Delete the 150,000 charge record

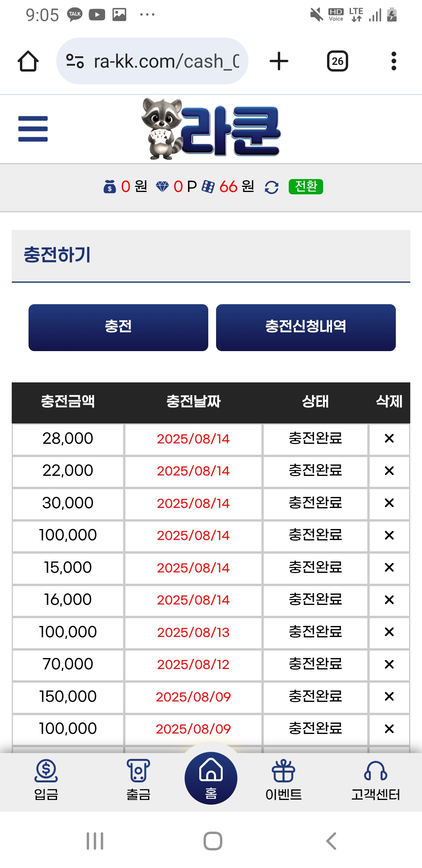[x=389, y=696]
